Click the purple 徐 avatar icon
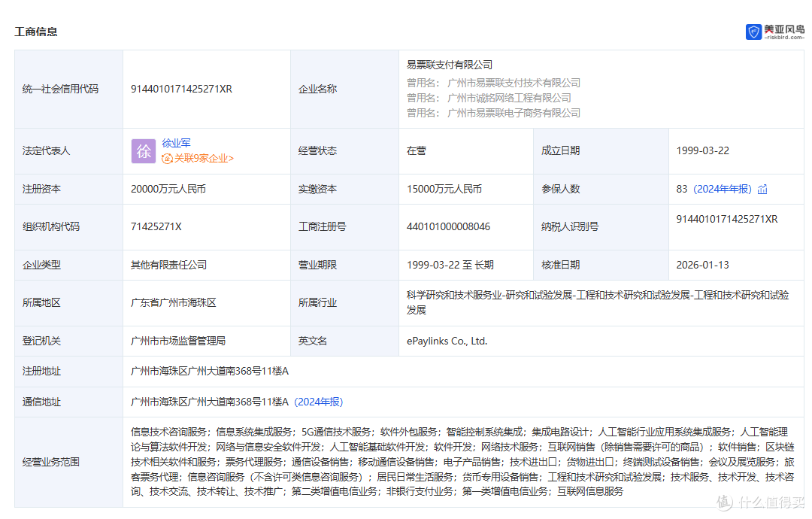 coord(144,151)
